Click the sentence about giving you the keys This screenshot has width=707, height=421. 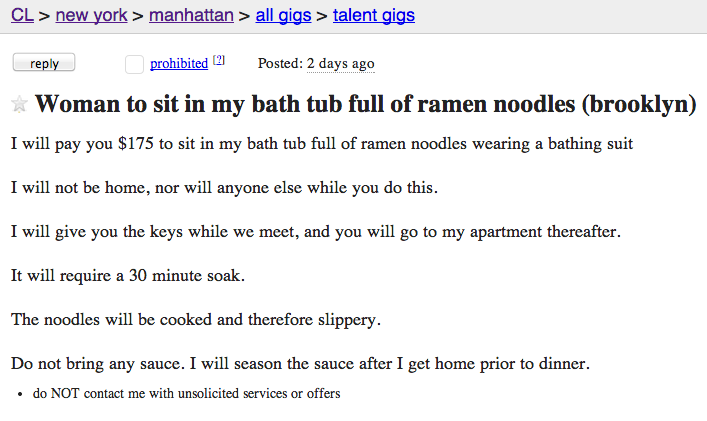[316, 232]
